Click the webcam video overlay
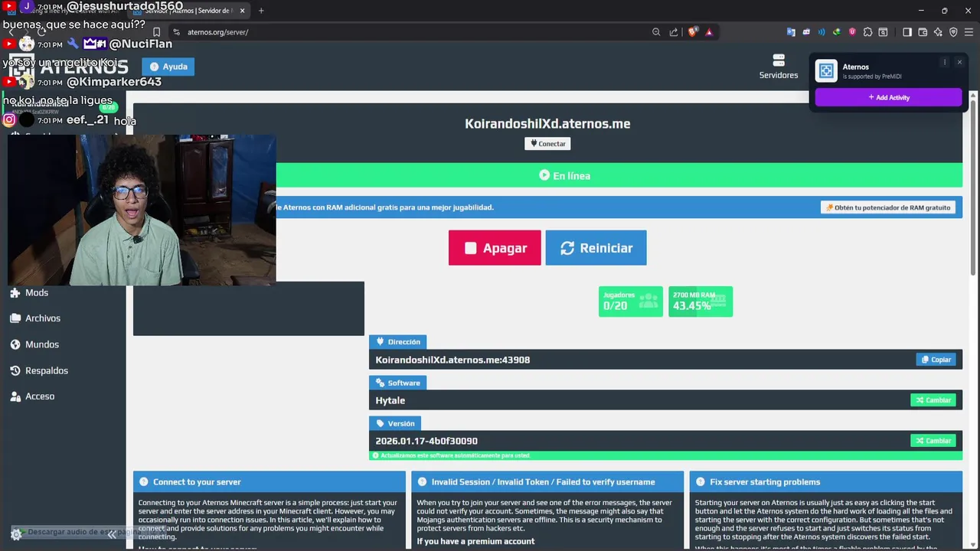The height and width of the screenshot is (551, 980). (142, 210)
